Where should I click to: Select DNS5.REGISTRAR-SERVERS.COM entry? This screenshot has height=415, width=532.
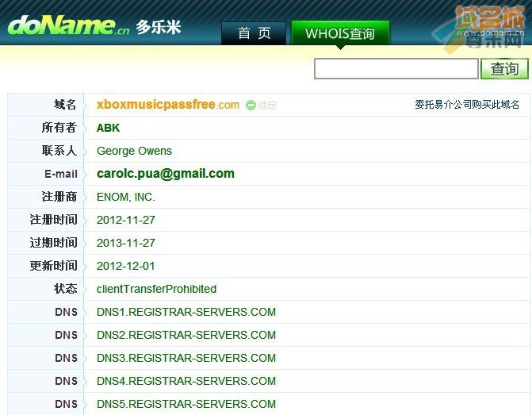pos(186,404)
